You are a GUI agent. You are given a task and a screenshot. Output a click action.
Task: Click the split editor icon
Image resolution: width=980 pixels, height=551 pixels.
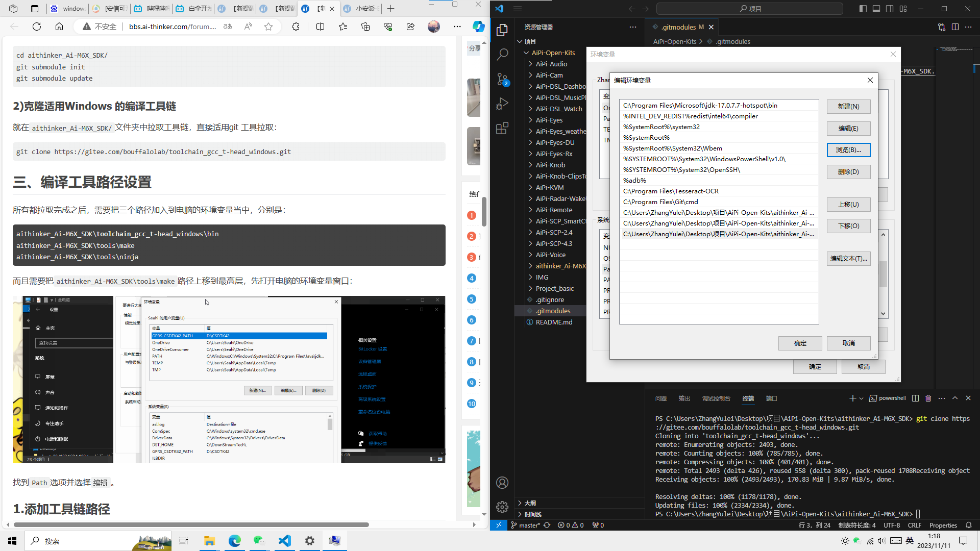[x=955, y=27]
